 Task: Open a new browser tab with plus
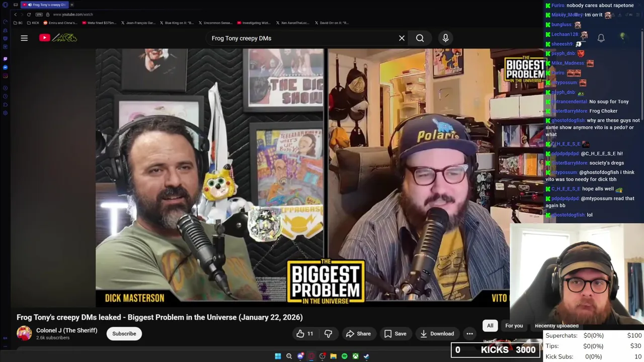[x=72, y=5]
